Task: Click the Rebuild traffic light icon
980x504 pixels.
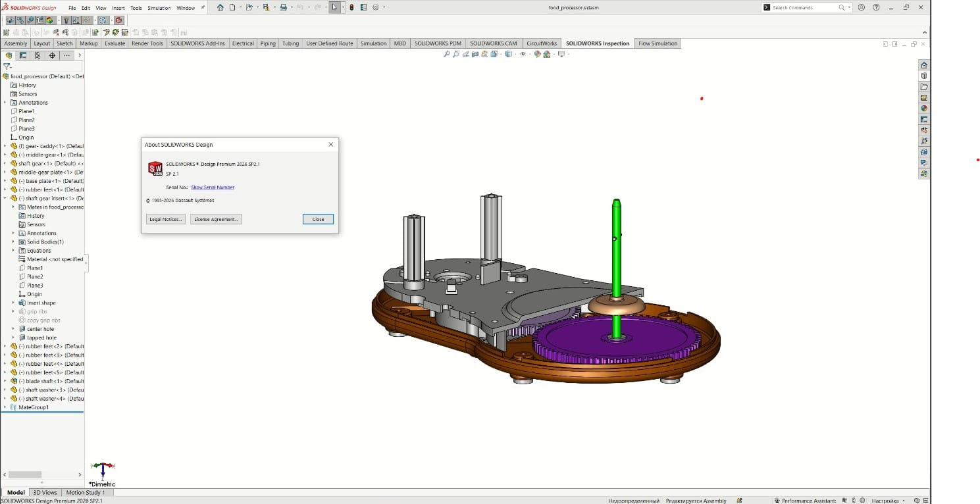Action: [x=351, y=7]
